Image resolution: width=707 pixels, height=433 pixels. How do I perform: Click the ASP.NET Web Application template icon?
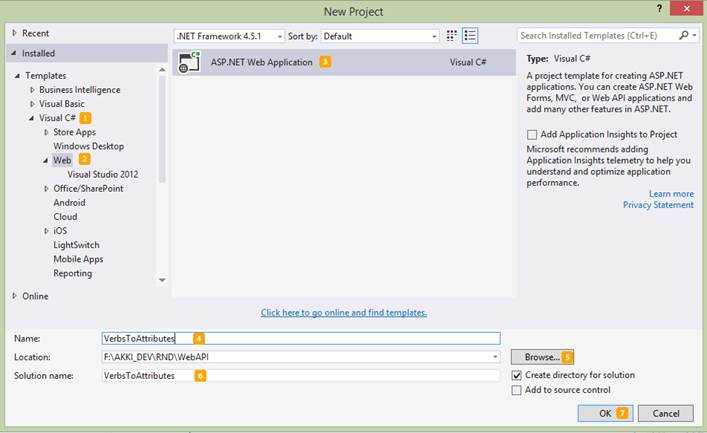tap(189, 62)
